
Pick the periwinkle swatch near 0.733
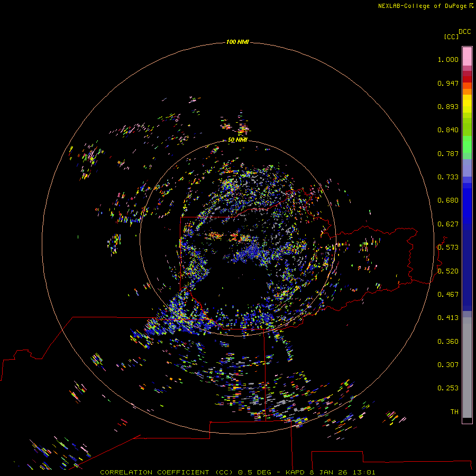[x=467, y=168]
